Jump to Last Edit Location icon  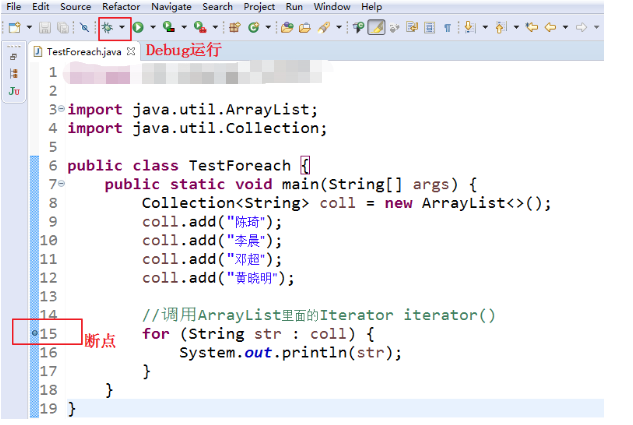(532, 27)
